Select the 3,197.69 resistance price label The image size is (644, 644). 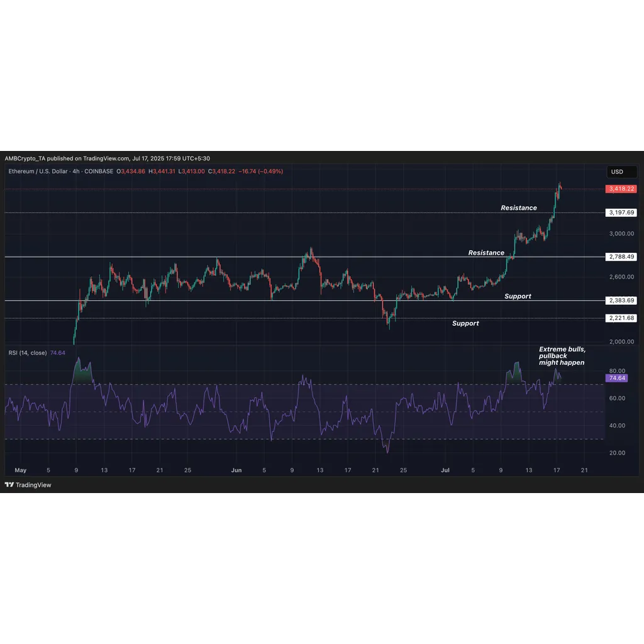(621, 213)
